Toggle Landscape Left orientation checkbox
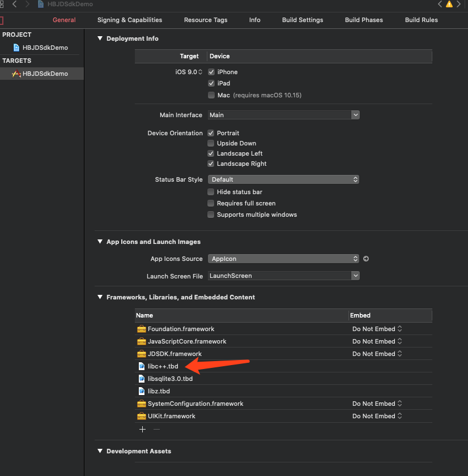The height and width of the screenshot is (476, 468). coord(211,153)
